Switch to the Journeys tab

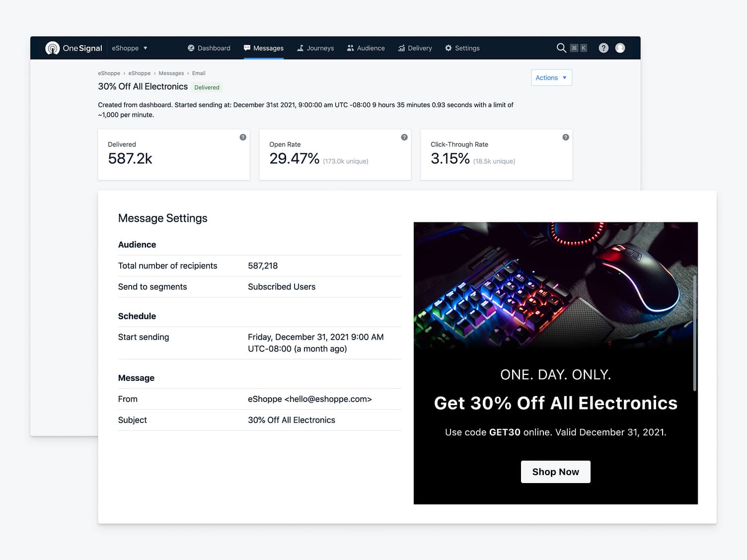(315, 48)
